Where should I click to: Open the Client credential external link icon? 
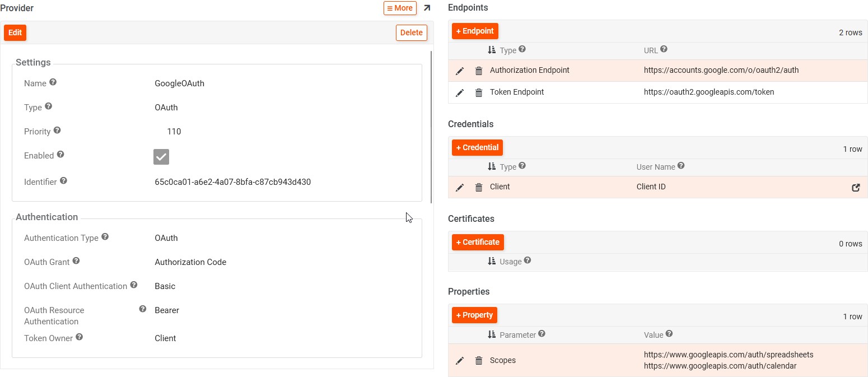click(x=856, y=188)
